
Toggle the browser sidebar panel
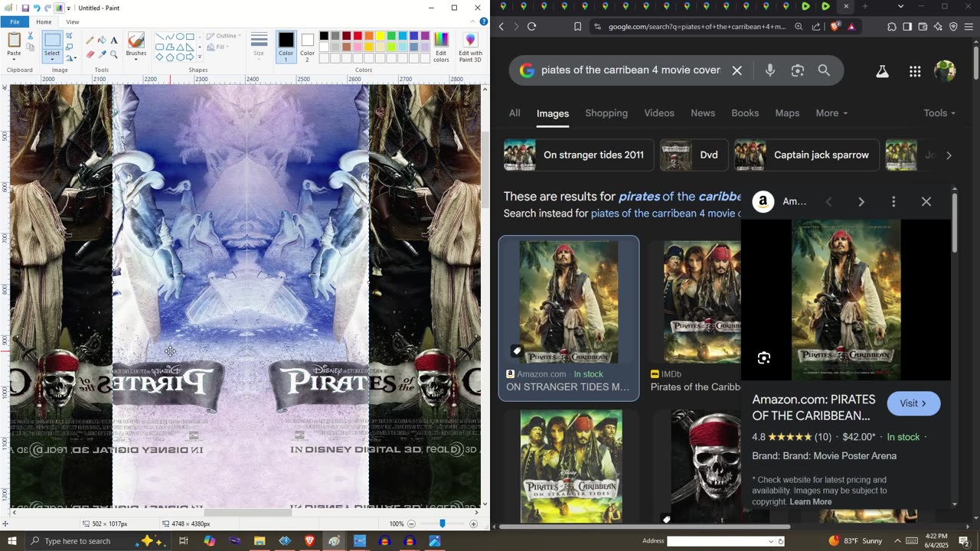pyautogui.click(x=907, y=27)
